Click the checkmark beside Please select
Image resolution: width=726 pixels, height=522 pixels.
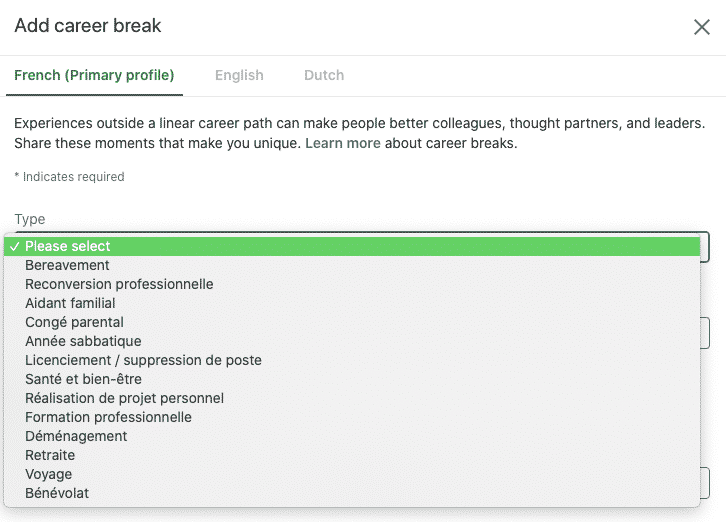click(x=14, y=246)
